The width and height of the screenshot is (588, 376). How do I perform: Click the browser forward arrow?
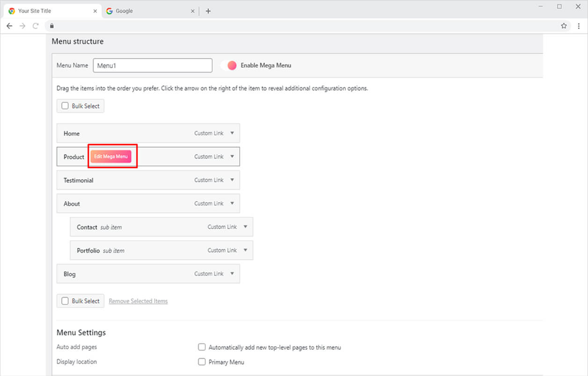pyautogui.click(x=22, y=26)
